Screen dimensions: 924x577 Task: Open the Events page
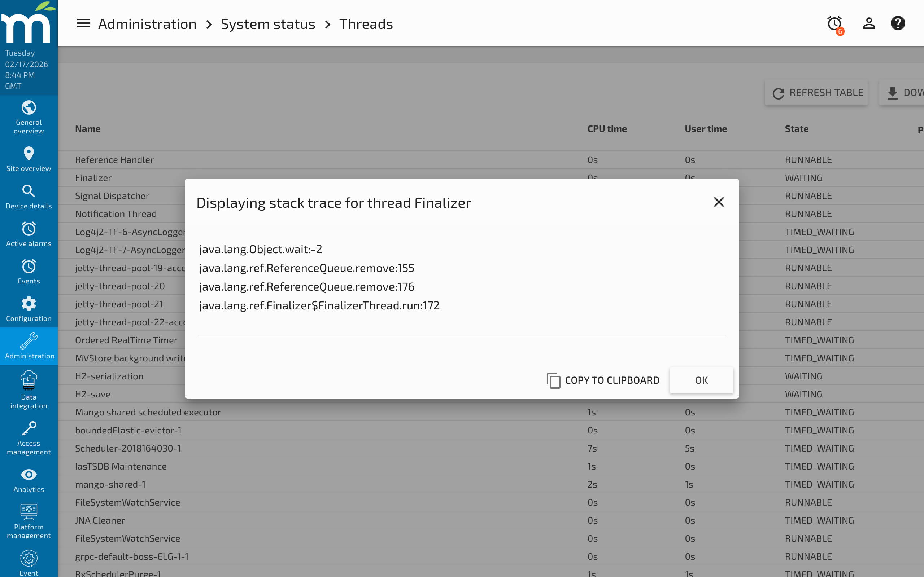(28, 271)
